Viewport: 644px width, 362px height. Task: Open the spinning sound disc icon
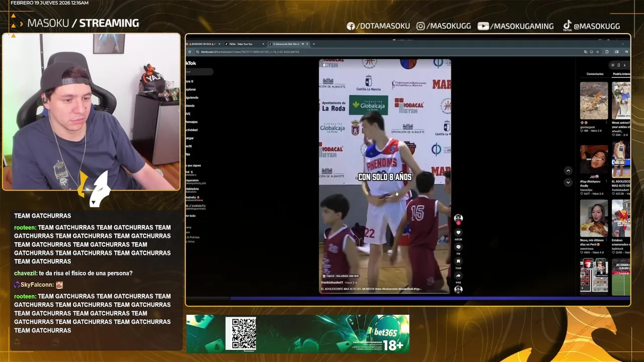pos(458,289)
